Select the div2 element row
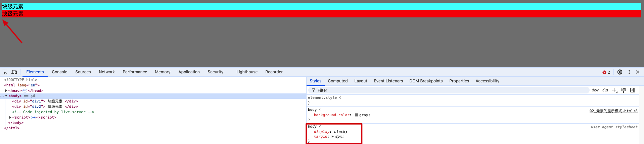 click(45, 106)
